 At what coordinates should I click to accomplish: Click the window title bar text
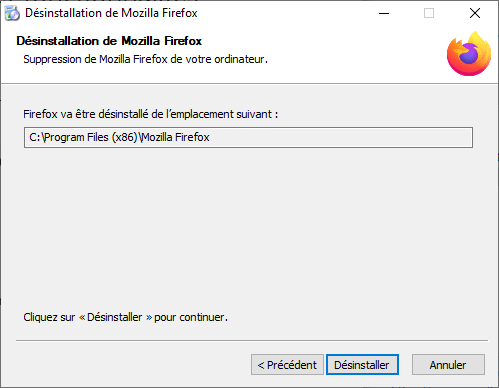[111, 13]
